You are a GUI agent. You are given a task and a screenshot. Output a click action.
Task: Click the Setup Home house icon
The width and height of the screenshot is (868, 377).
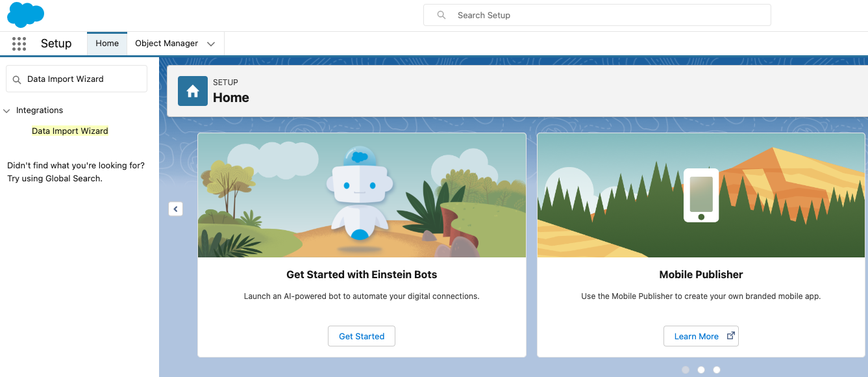(x=193, y=91)
